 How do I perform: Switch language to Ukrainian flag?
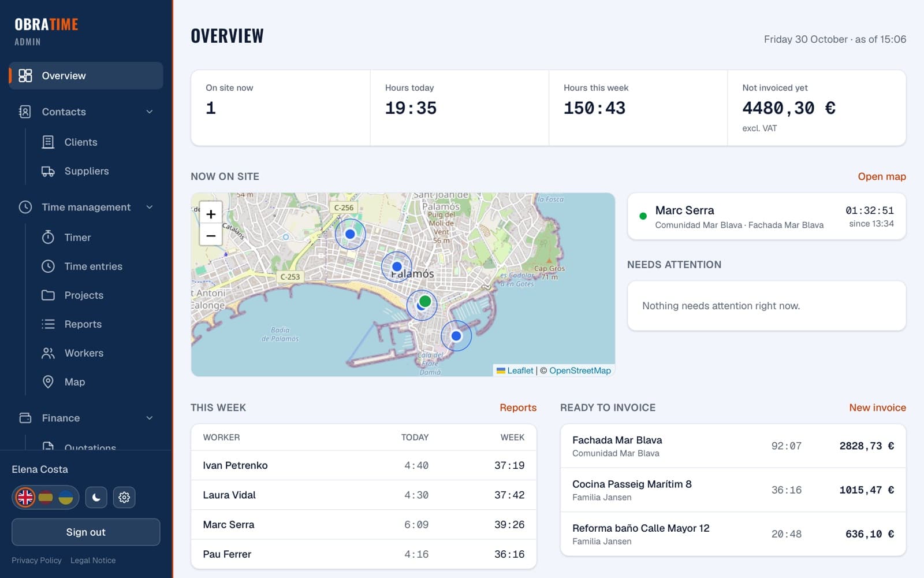coord(66,497)
